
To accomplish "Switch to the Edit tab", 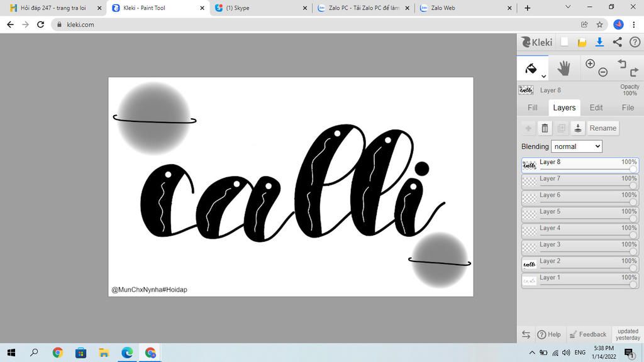I will [596, 107].
